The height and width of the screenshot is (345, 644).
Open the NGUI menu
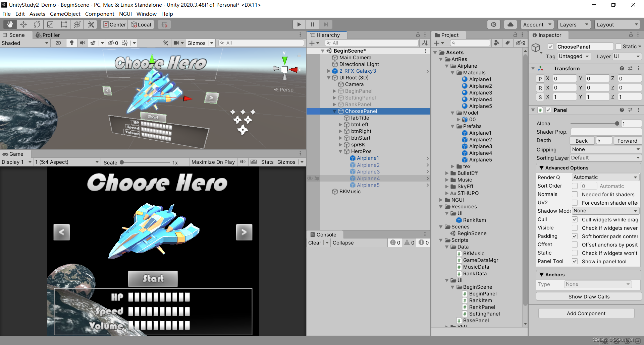(x=125, y=14)
